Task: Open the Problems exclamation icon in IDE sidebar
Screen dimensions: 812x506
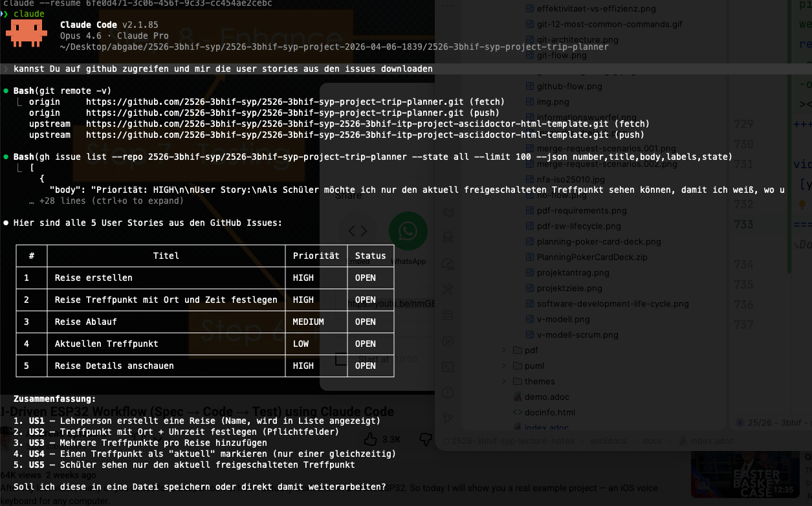Action: point(447,393)
